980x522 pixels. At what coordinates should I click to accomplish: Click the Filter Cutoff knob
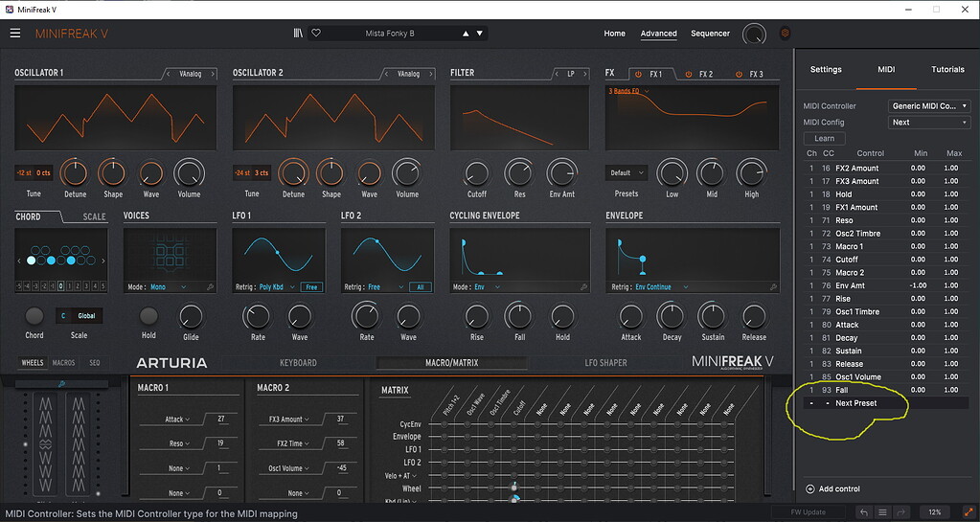[477, 173]
